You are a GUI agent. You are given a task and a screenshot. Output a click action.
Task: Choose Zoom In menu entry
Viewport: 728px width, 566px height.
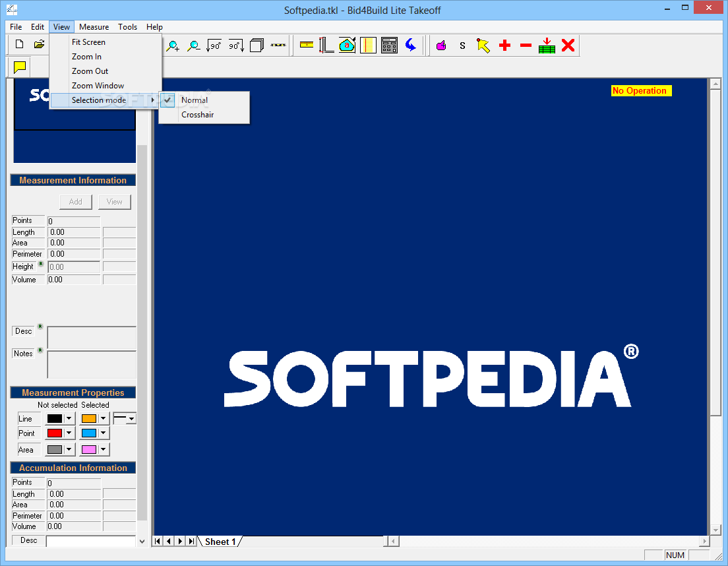[x=106, y=57]
